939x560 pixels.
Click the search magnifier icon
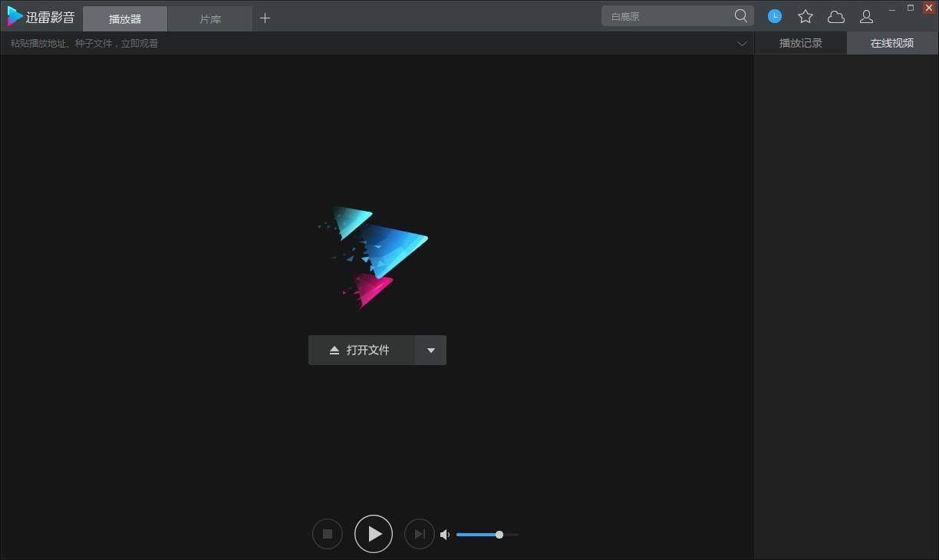740,16
